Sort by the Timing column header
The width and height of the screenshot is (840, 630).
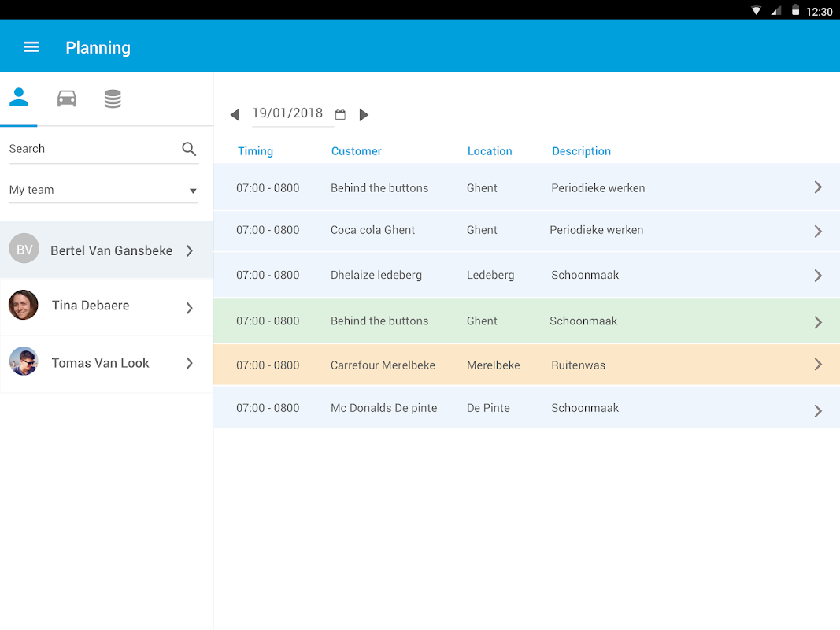[x=256, y=151]
